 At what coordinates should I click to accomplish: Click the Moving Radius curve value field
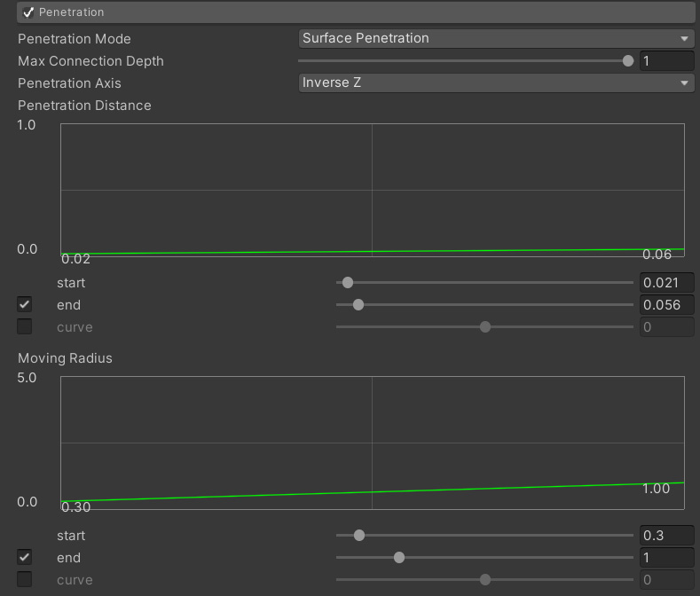666,579
